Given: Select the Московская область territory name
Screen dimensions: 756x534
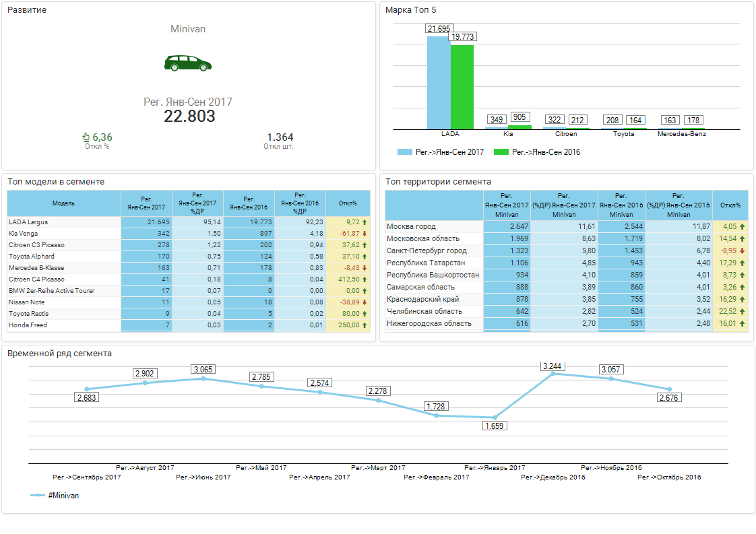Looking at the screenshot, I should click(x=423, y=238).
